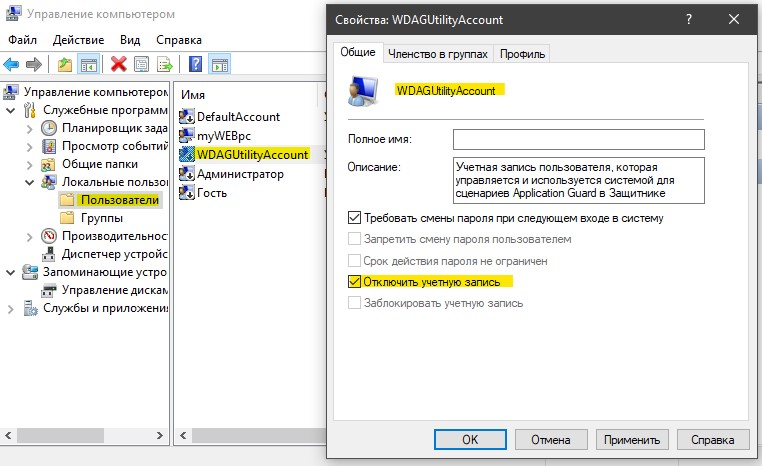Click the Disk Management icon in tree
The width and height of the screenshot is (762, 466).
pyautogui.click(x=49, y=291)
